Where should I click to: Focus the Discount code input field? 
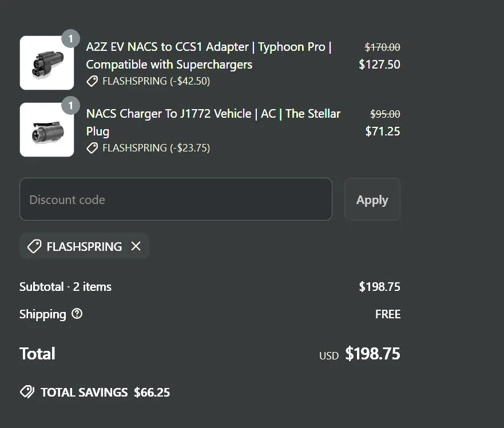(176, 199)
